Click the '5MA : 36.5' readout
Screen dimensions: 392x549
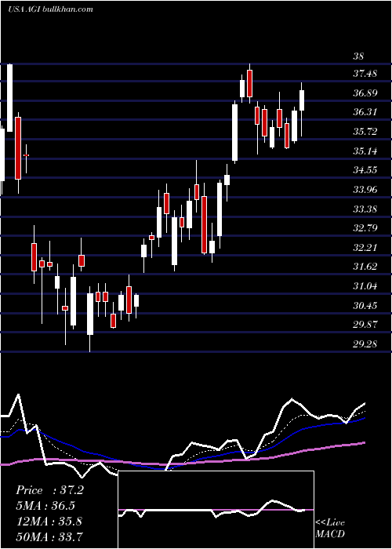coord(45,506)
